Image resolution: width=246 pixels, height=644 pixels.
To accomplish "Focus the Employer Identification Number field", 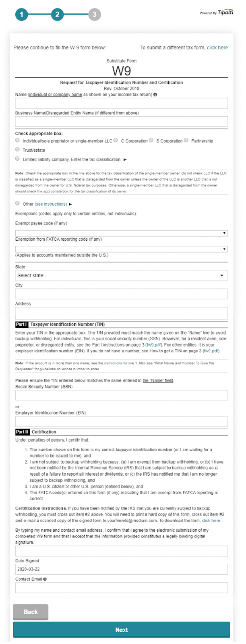I will (121, 421).
